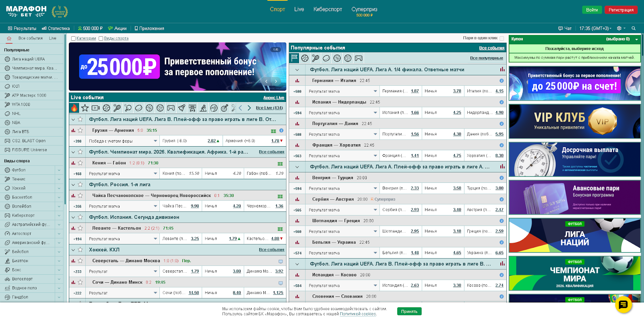Switch to the Киберспорт top tab
Screen dimensions: 644x319
coord(328,9)
